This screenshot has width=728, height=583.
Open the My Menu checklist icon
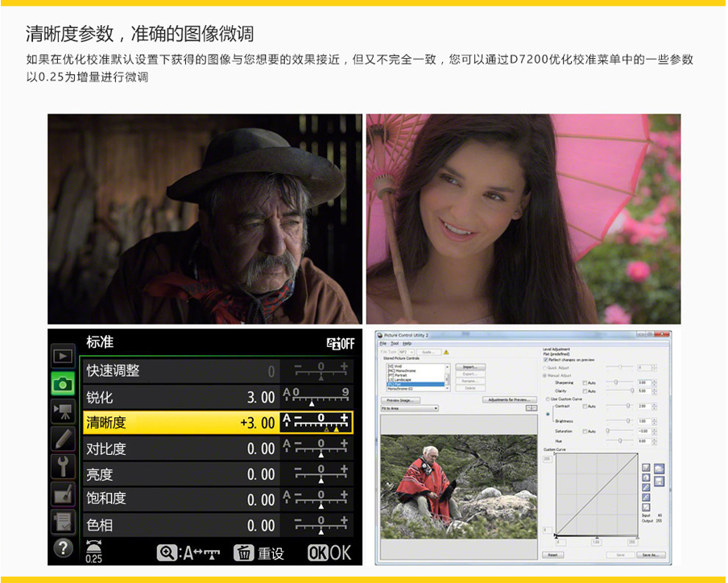pyautogui.click(x=63, y=521)
